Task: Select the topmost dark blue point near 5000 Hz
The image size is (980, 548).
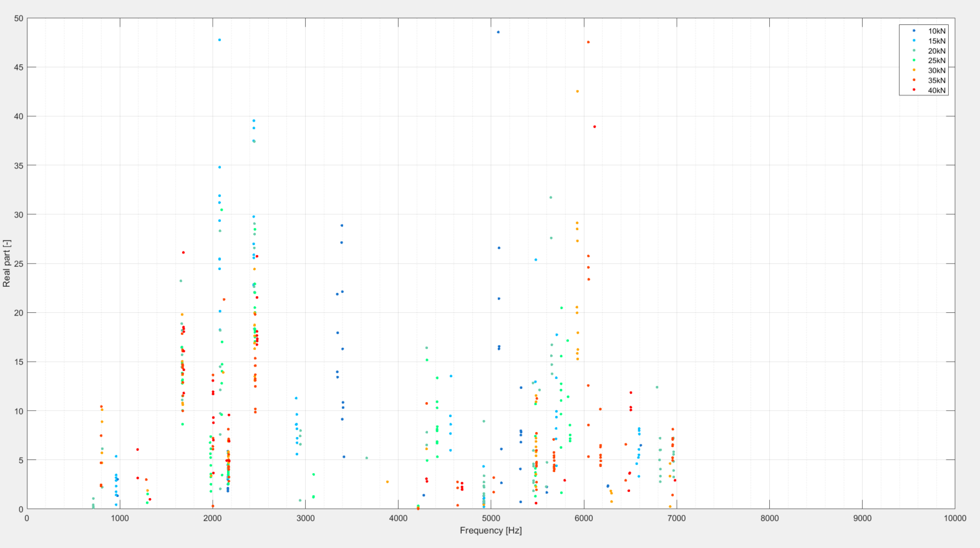Action: pyautogui.click(x=498, y=32)
